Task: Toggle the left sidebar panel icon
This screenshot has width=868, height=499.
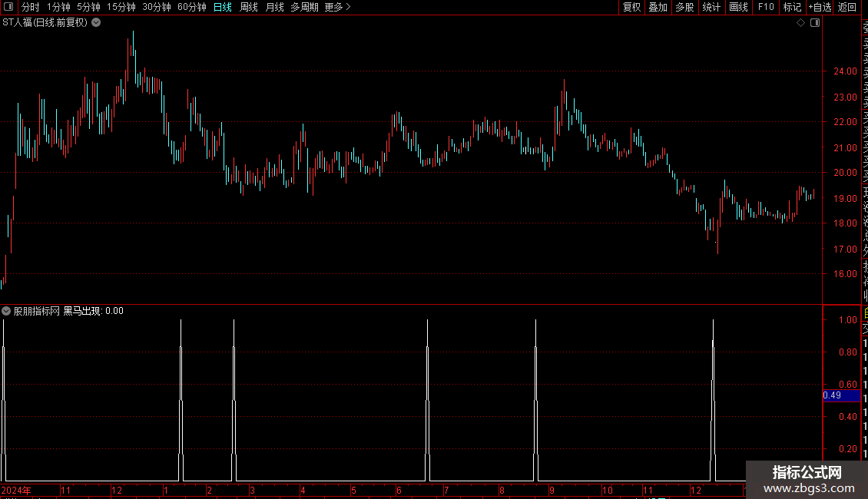Action: point(8,7)
